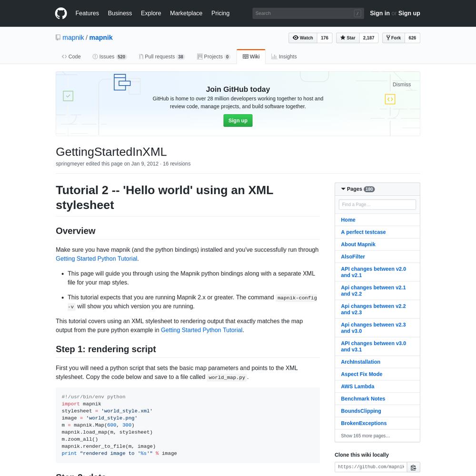476x476 pixels.
Task: Open ArchInstallation wiki page
Action: 361,362
